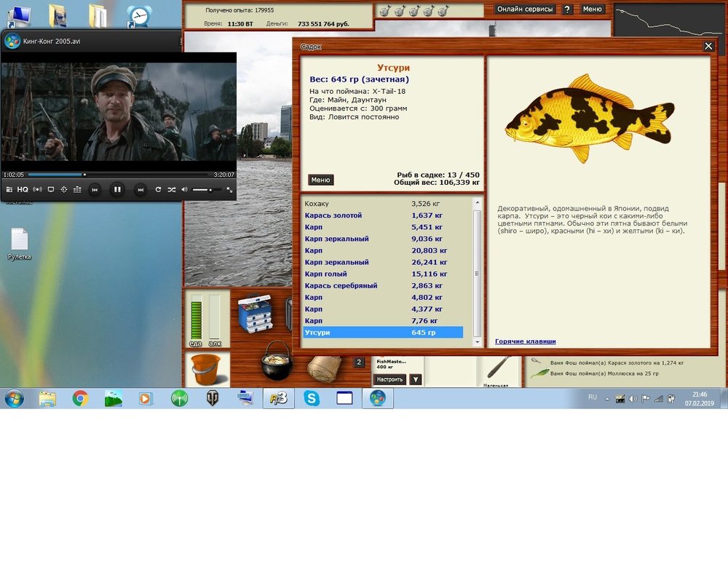
Task: Open the Горячие клавиши link
Action: coord(525,341)
